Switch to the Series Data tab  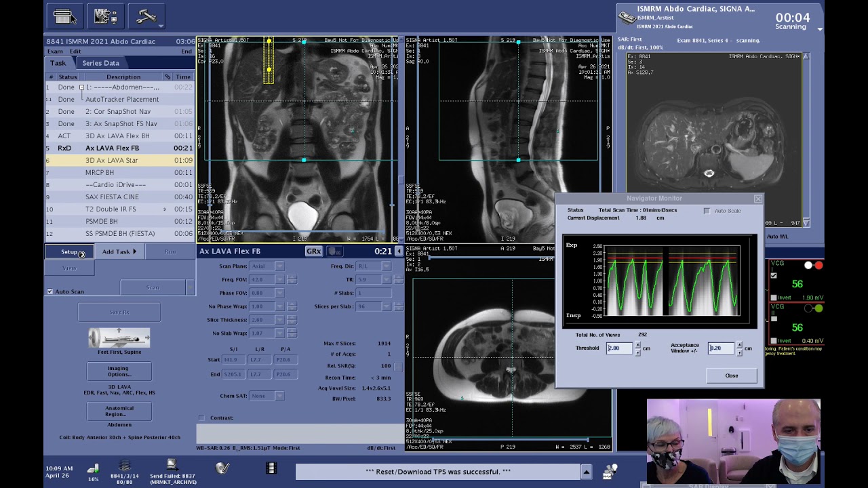coord(100,63)
